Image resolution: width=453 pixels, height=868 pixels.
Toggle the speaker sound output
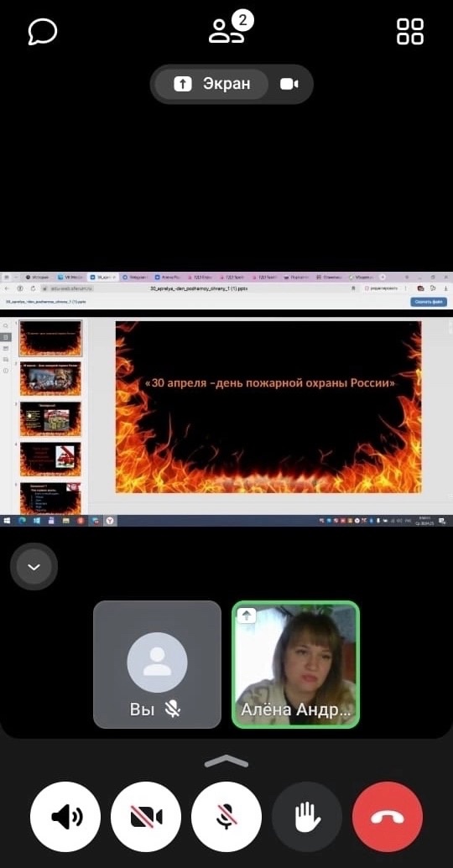tap(65, 817)
